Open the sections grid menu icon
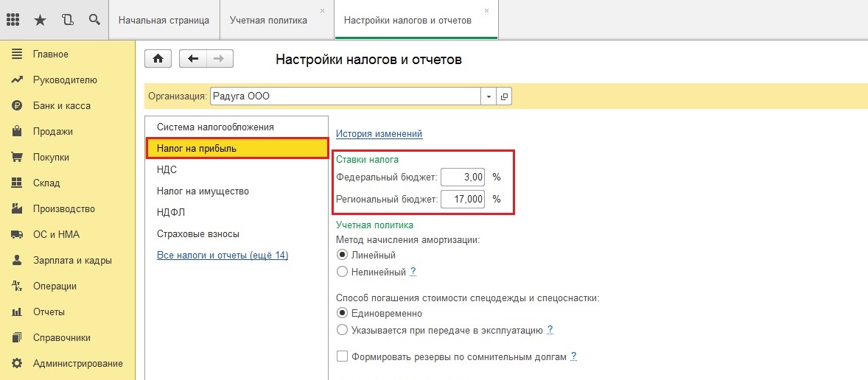The width and height of the screenshot is (868, 380). pyautogui.click(x=13, y=20)
